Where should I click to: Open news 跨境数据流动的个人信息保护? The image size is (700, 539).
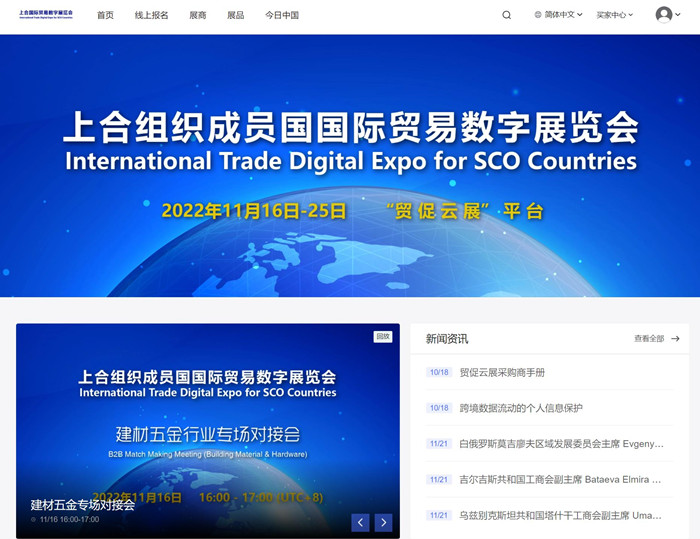tap(521, 408)
